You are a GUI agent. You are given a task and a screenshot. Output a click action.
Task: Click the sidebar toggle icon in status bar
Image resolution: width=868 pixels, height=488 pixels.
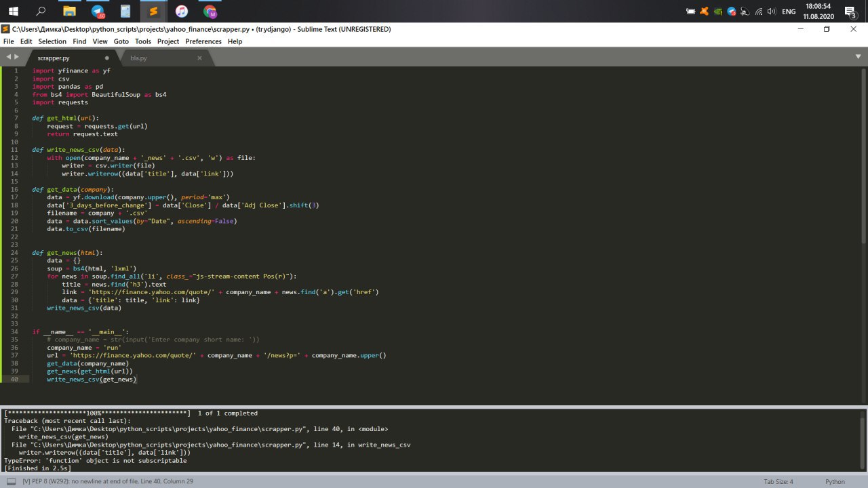click(11, 482)
